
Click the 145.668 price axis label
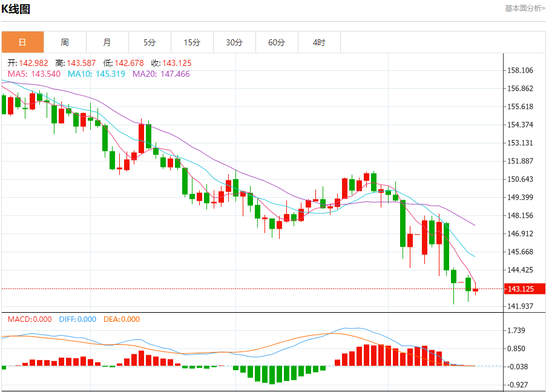click(521, 252)
